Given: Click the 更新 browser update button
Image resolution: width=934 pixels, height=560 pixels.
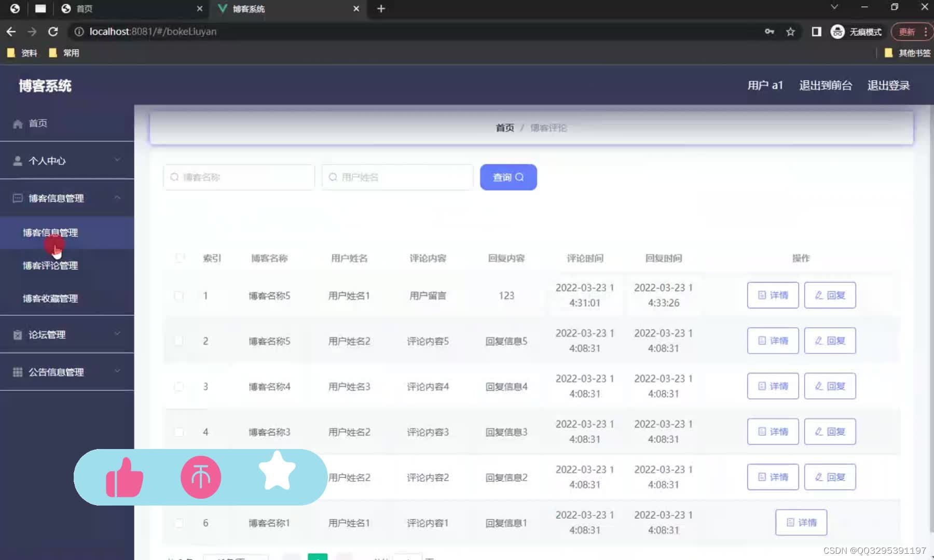Looking at the screenshot, I should pos(906,32).
